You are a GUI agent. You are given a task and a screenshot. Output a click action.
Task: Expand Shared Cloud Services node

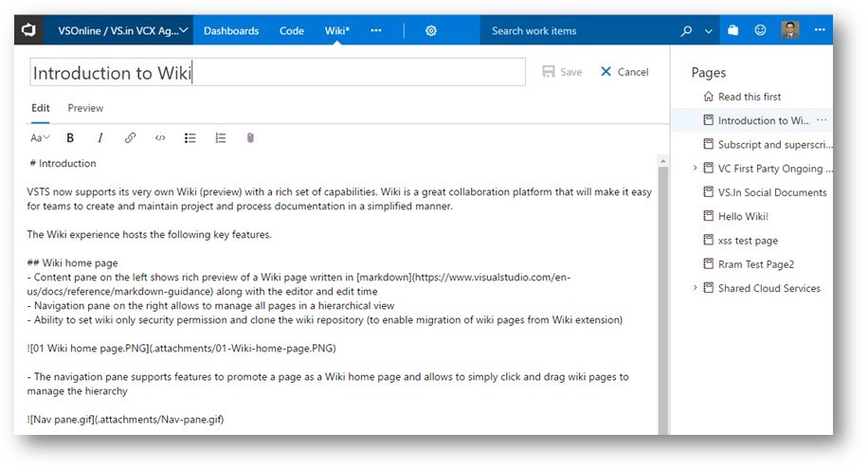pos(695,288)
